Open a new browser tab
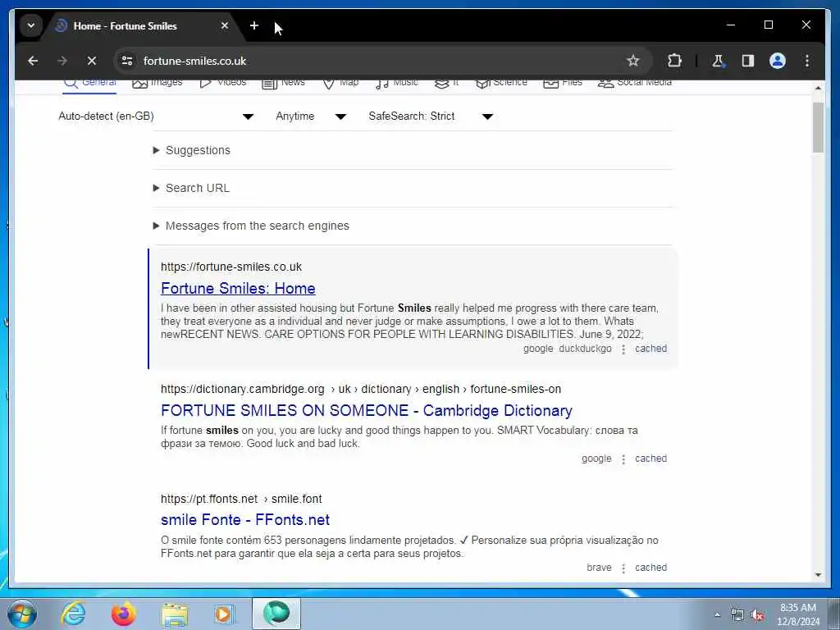This screenshot has height=630, width=840. [254, 25]
